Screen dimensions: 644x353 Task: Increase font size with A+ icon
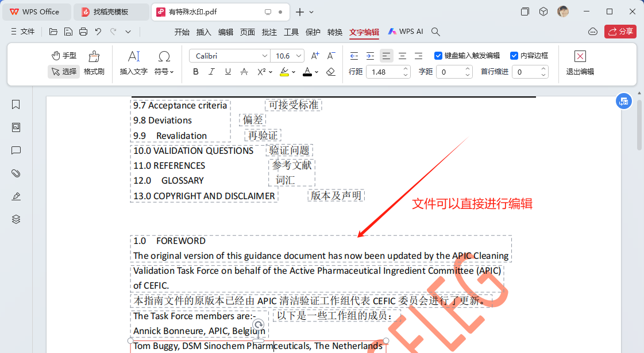point(315,56)
